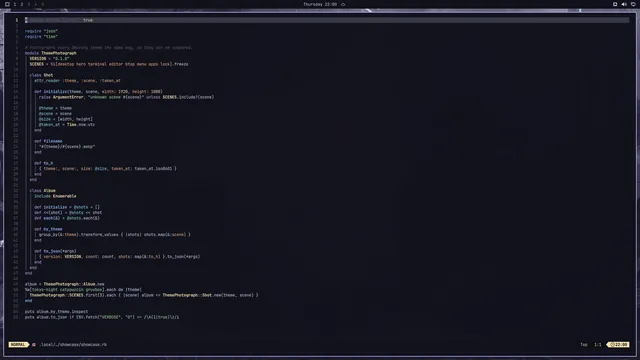
Task: Click the include Enumerable line
Action: [55, 196]
